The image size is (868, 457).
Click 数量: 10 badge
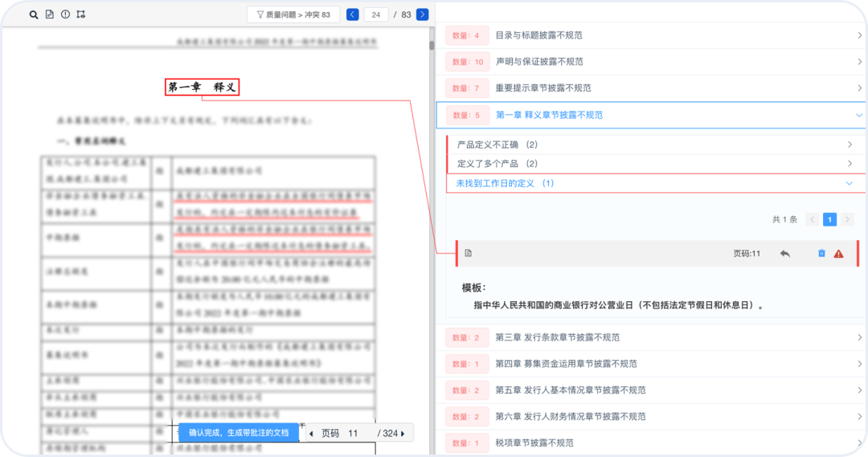click(x=468, y=62)
